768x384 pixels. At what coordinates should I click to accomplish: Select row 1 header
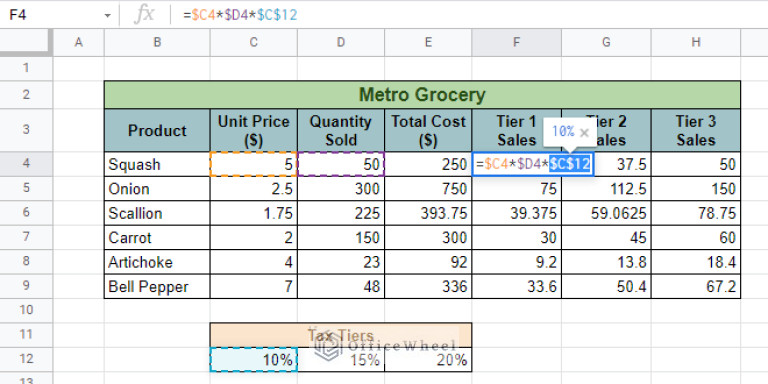coord(26,68)
